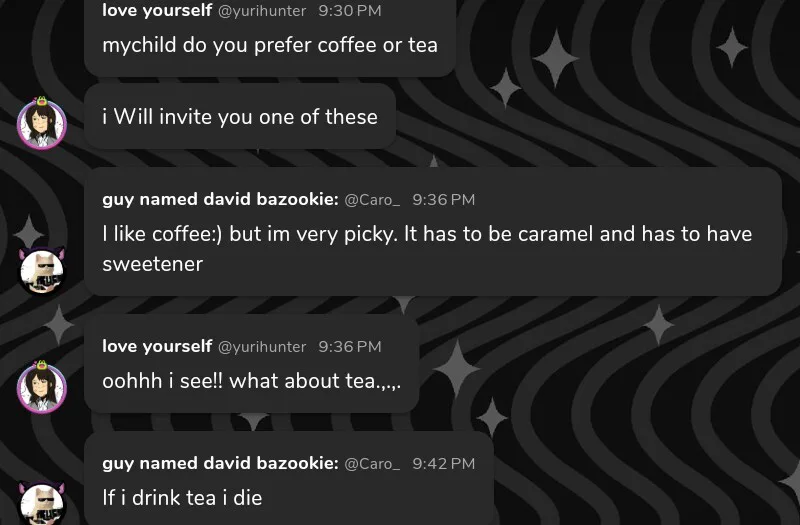Click @Caro_ handle on the 9:36 PM message
This screenshot has width=800, height=525.
372,200
